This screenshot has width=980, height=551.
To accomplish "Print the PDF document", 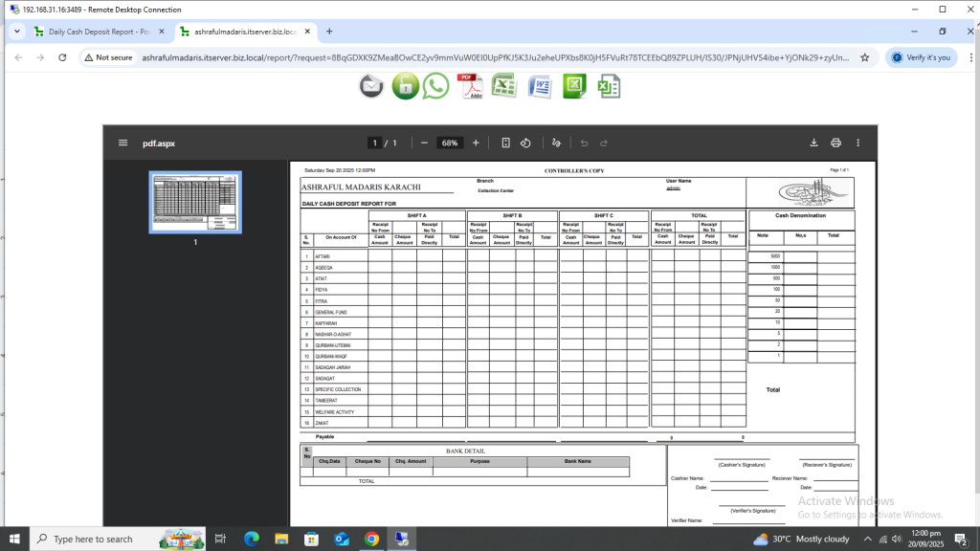I will point(835,143).
